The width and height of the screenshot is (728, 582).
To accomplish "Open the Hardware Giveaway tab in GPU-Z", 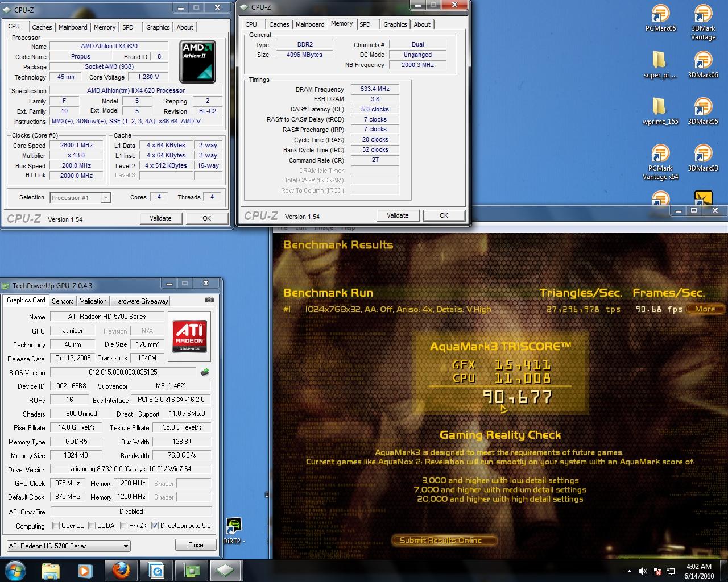I will (x=140, y=301).
